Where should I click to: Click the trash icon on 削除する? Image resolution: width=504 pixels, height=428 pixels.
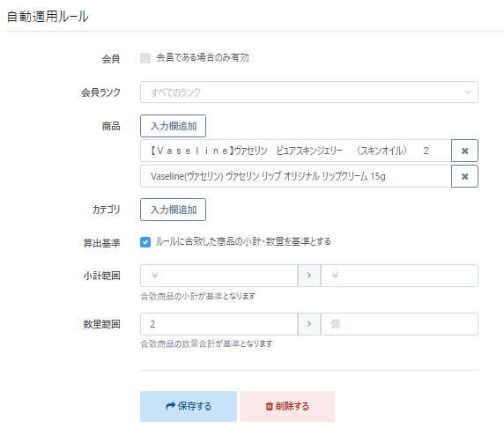(269, 407)
